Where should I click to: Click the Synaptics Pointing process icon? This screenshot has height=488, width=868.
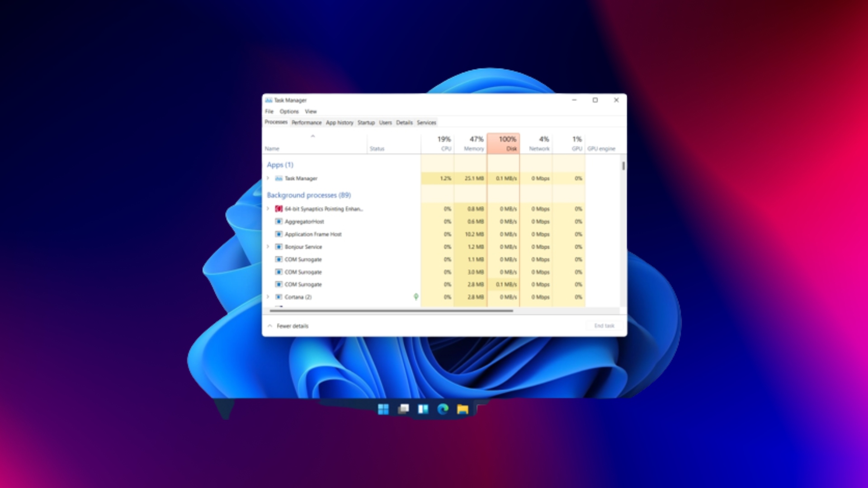[x=279, y=209]
